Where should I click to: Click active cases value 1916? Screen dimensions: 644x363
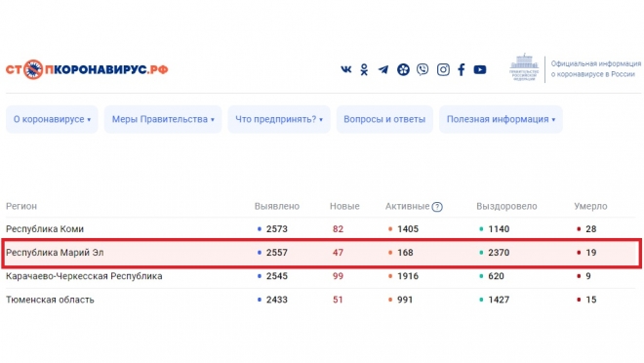[x=408, y=276]
